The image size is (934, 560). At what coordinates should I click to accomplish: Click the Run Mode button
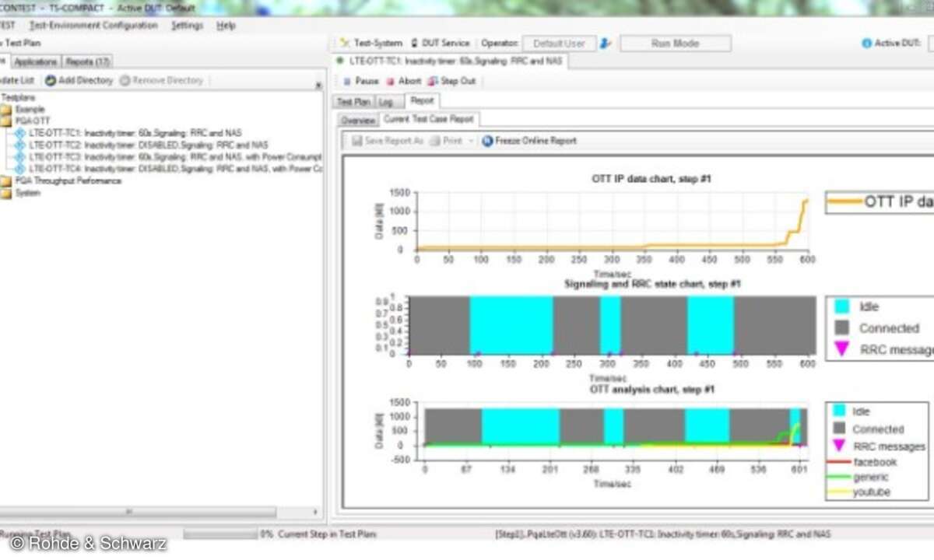point(675,44)
